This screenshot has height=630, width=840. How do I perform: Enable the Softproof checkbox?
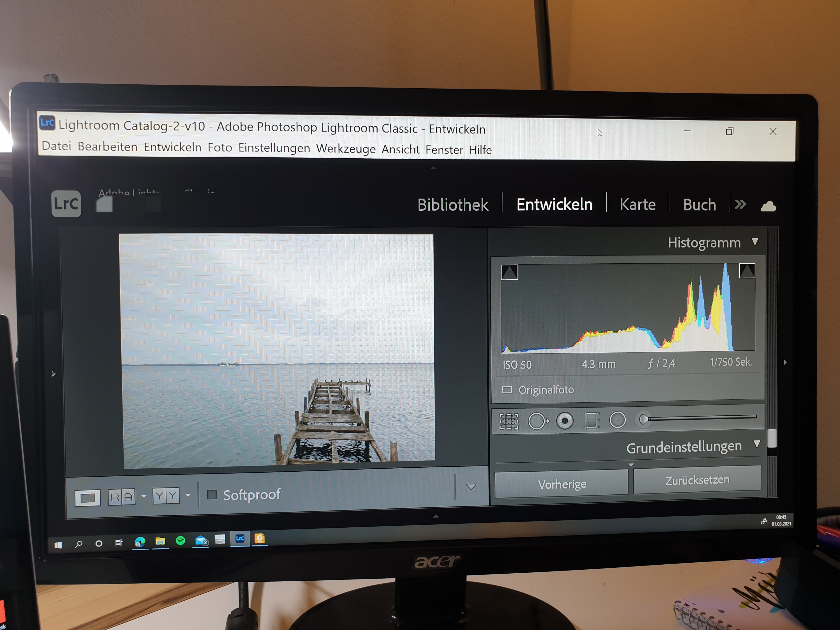point(212,494)
